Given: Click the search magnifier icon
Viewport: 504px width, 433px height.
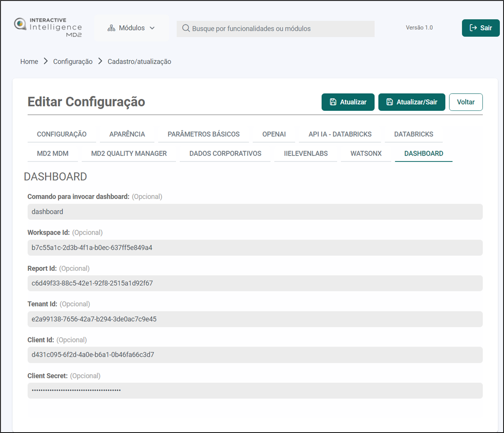Looking at the screenshot, I should 186,28.
